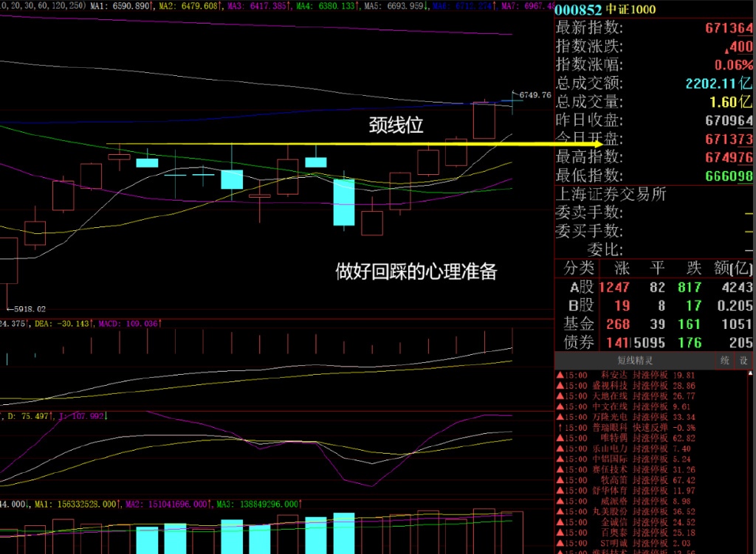Select the 百奥泰 封涨停板 row
This screenshot has width=756, height=554.
626,533
